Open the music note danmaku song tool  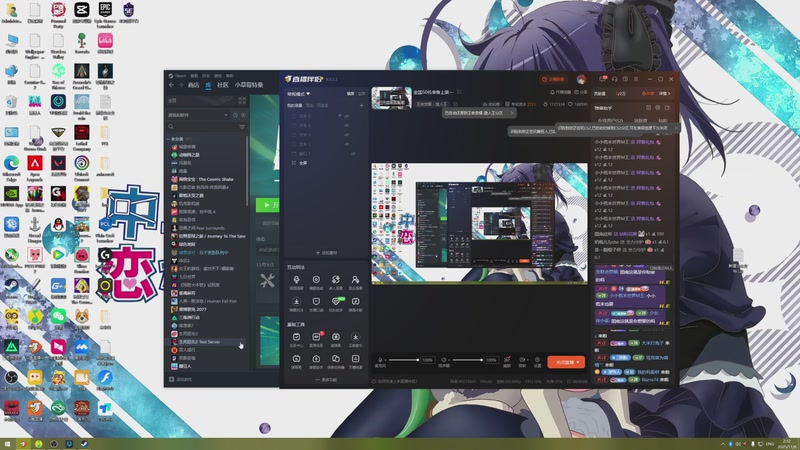coord(355,304)
